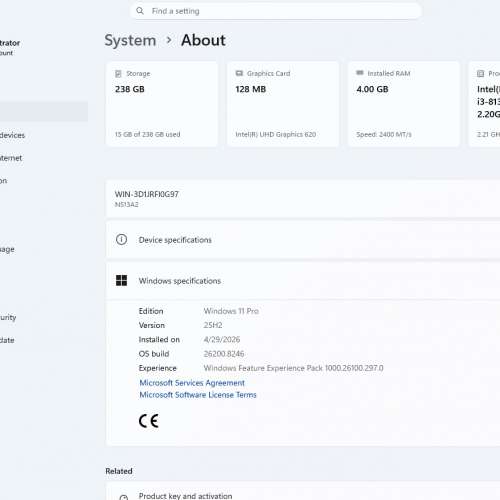
Task: Expand the Device specifications section
Action: 303,240
